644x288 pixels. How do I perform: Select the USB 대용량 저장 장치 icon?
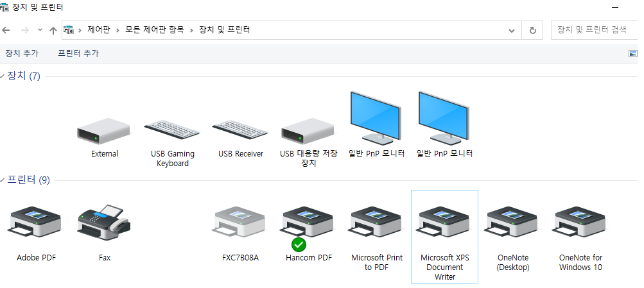pyautogui.click(x=308, y=131)
